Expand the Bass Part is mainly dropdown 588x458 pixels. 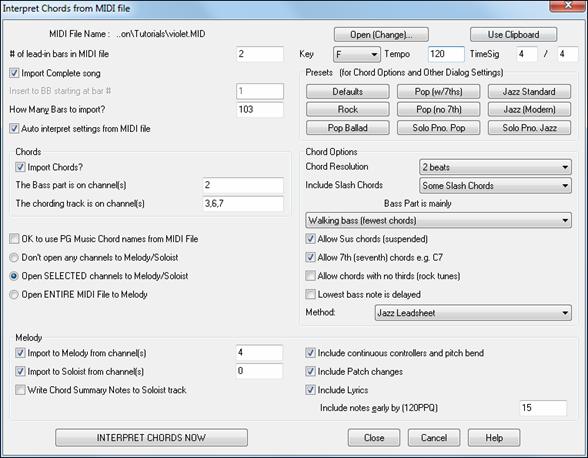pyautogui.click(x=438, y=221)
